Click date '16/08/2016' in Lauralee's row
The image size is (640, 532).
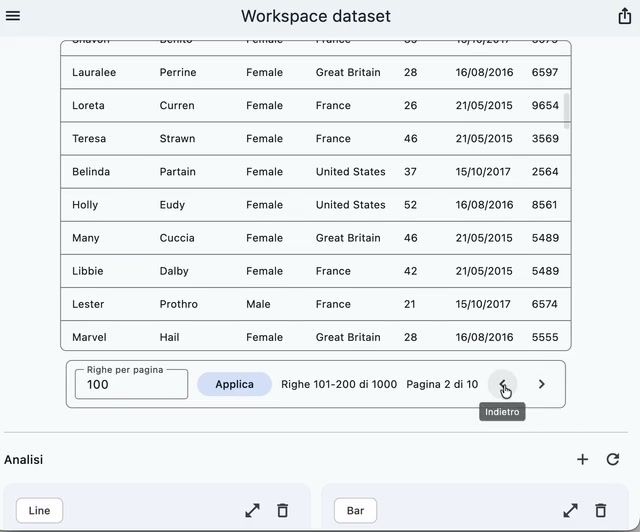484,72
